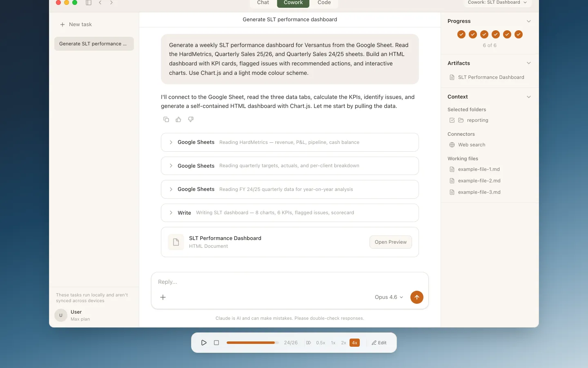Click the Open Preview button

pyautogui.click(x=390, y=242)
